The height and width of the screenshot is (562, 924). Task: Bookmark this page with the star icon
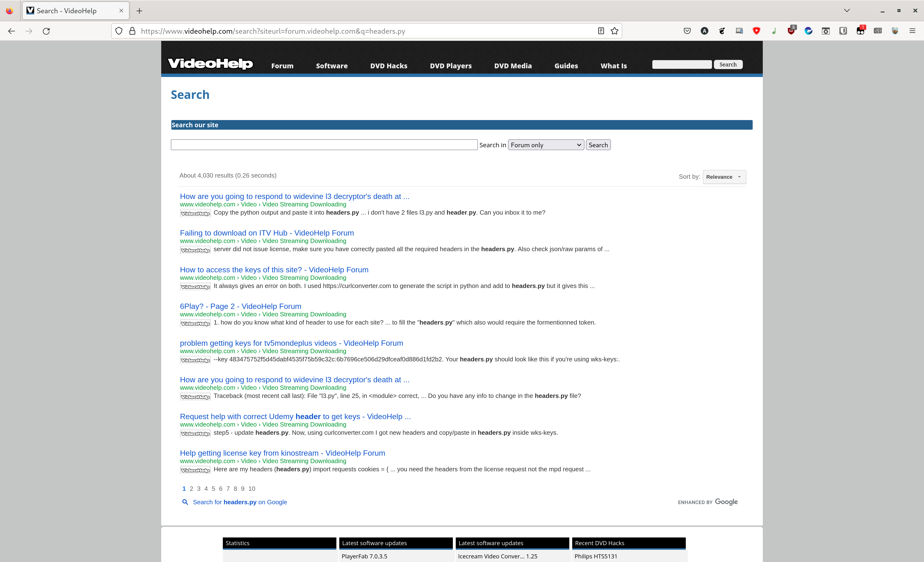[615, 31]
